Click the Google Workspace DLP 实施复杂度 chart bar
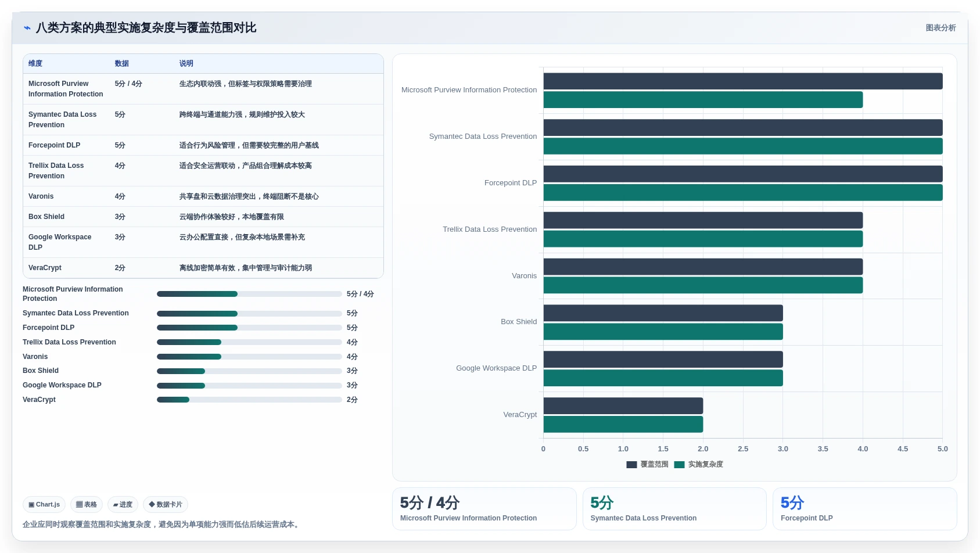Viewport: 980px width, 553px height. [x=663, y=378]
